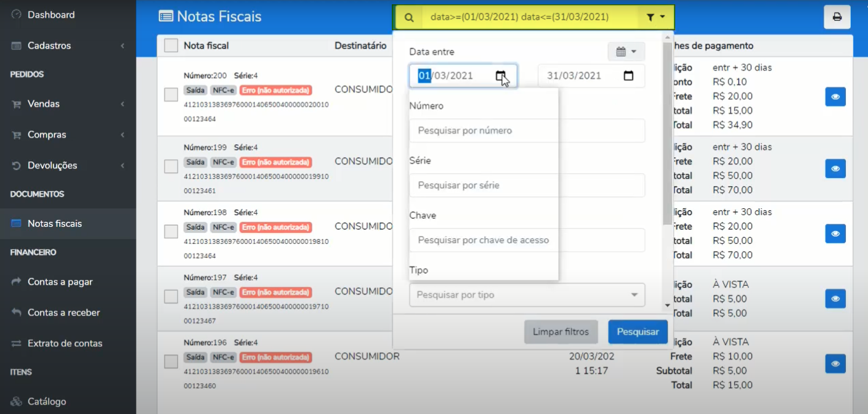This screenshot has height=414, width=868.
Task: Check the row for nota Número:197
Action: pos(171,297)
